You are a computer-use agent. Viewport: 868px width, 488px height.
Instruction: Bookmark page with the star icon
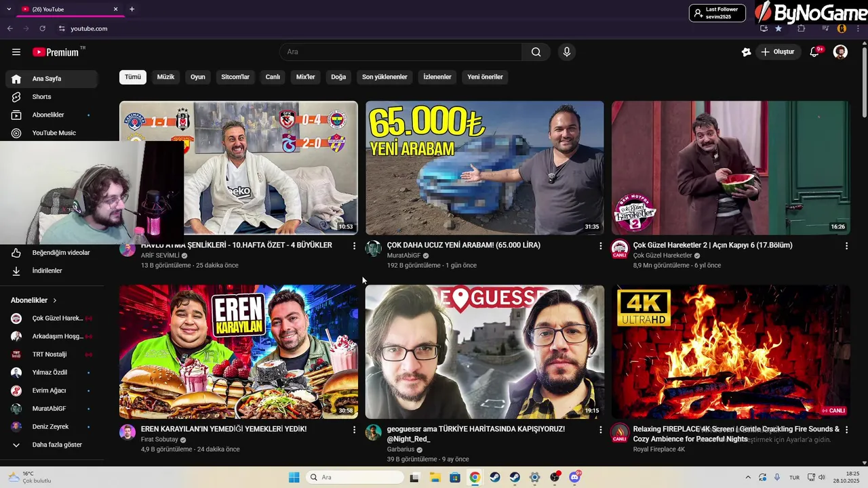(x=778, y=28)
